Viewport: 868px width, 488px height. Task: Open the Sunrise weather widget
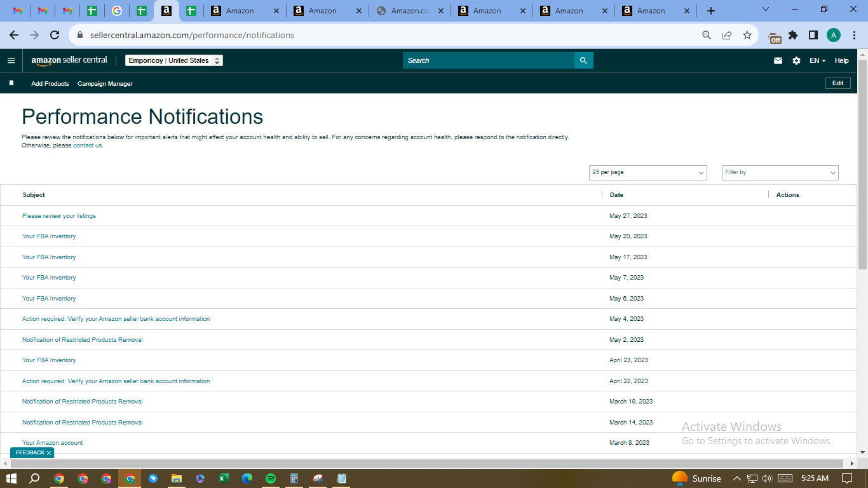click(x=696, y=478)
